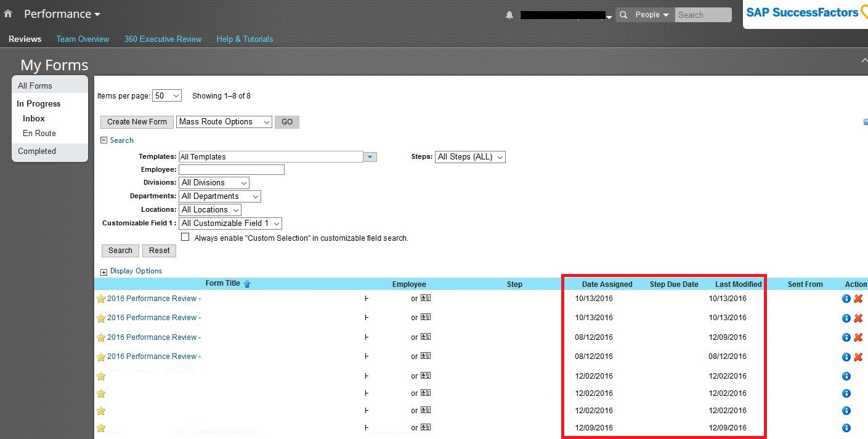Open the All Departments dropdown
Image resolution: width=868 pixels, height=439 pixels.
pos(220,196)
